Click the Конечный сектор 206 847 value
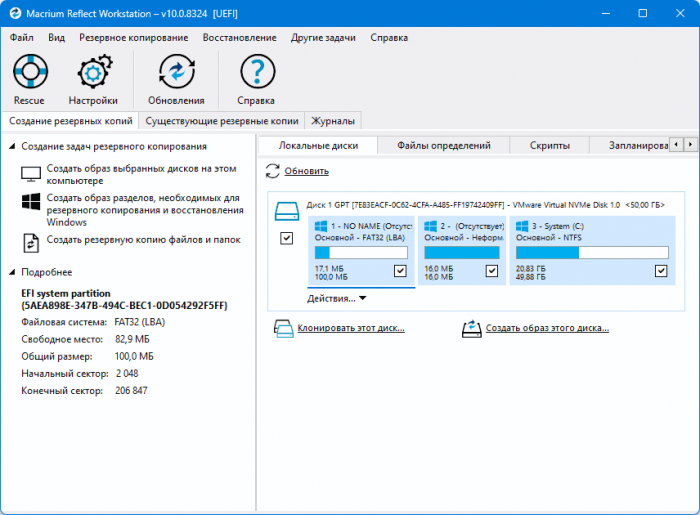The height and width of the screenshot is (515, 700). [x=131, y=390]
